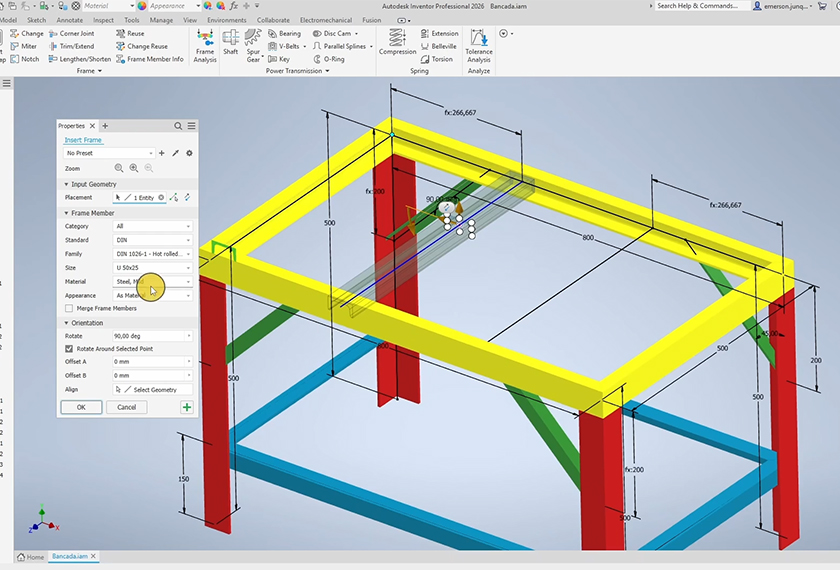Screen dimensions: 840x570
Task: Expand the No Preset dropdown
Action: tap(109, 153)
